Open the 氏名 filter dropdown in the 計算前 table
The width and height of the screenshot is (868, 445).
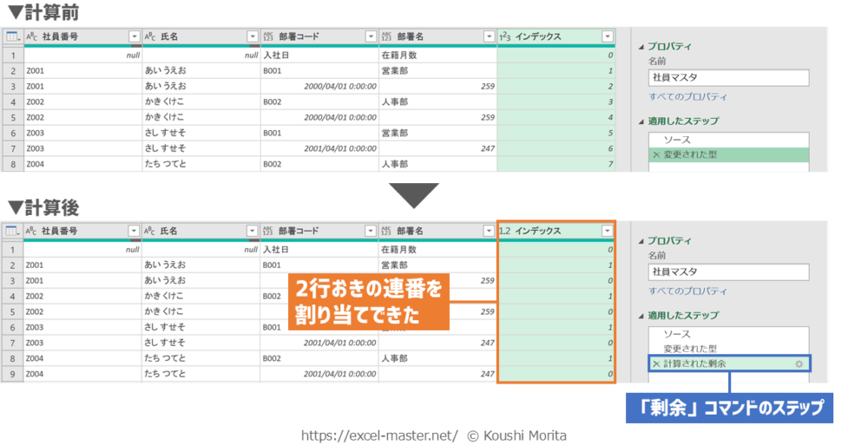(x=253, y=36)
